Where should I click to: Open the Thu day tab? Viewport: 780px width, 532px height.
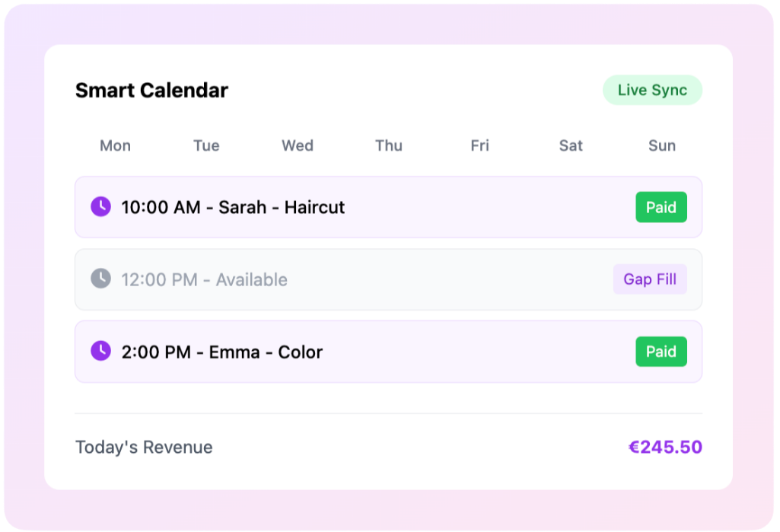(389, 145)
